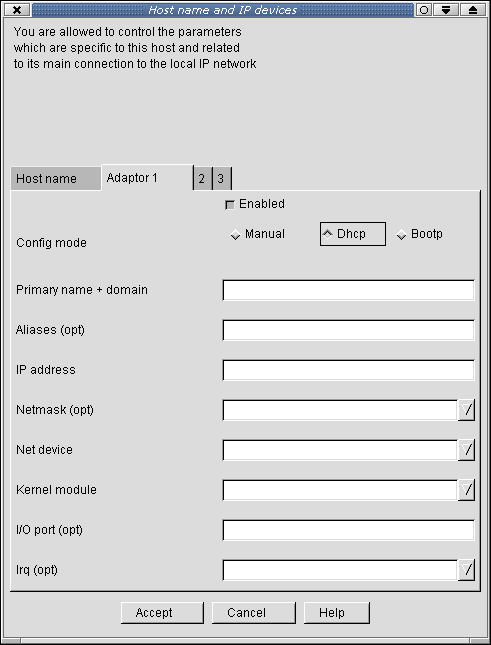Open Help for this dialog
The image size is (491, 645).
pyautogui.click(x=337, y=613)
